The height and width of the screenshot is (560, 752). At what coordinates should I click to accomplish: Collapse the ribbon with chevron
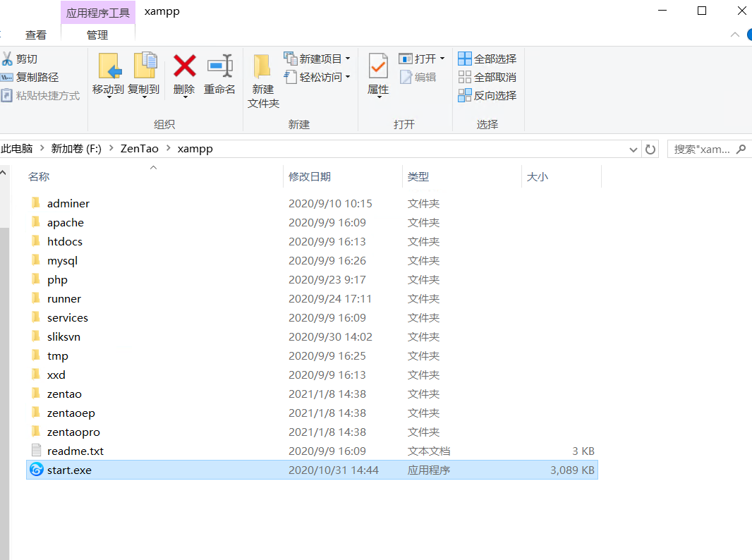pos(735,35)
